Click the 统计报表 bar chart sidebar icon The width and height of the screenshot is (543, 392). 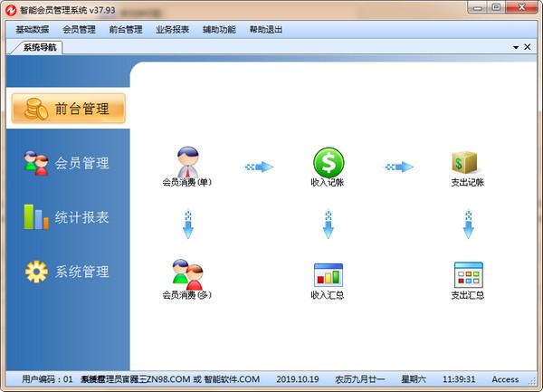pyautogui.click(x=36, y=216)
